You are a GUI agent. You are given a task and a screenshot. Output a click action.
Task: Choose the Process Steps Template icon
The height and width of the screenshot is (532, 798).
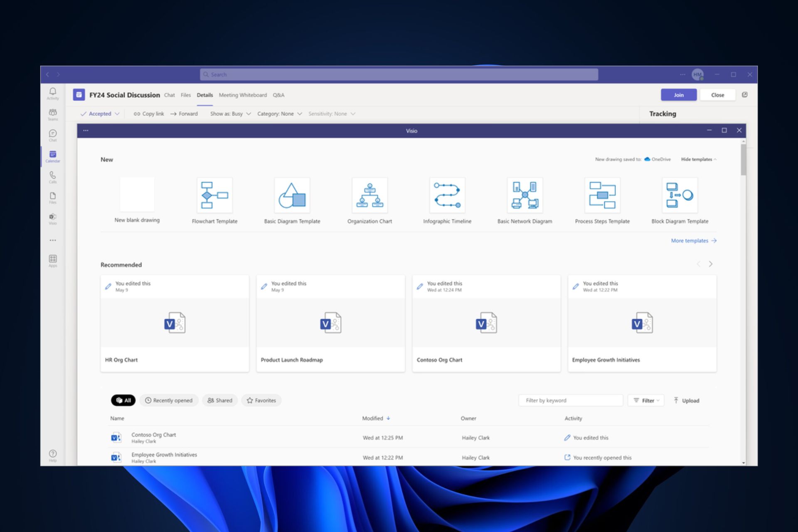pyautogui.click(x=602, y=195)
